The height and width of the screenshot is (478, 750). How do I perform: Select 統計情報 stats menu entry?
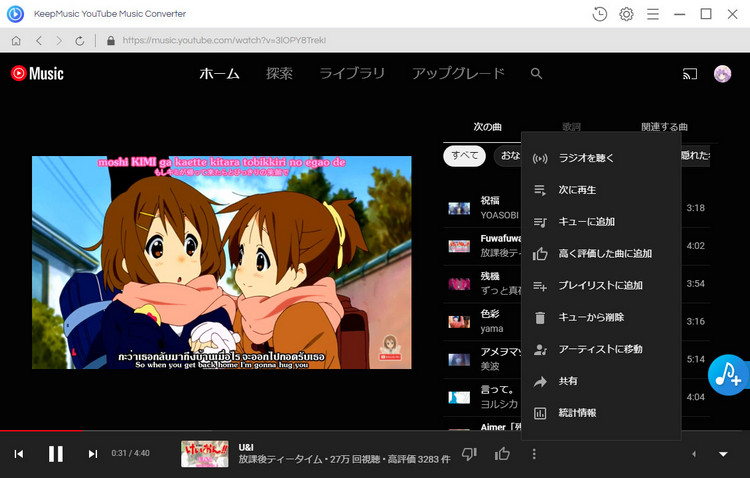click(601, 413)
